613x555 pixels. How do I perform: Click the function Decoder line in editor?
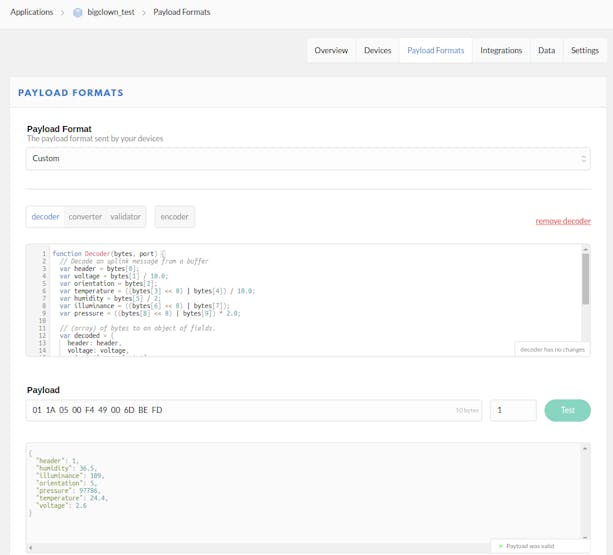tap(109, 254)
